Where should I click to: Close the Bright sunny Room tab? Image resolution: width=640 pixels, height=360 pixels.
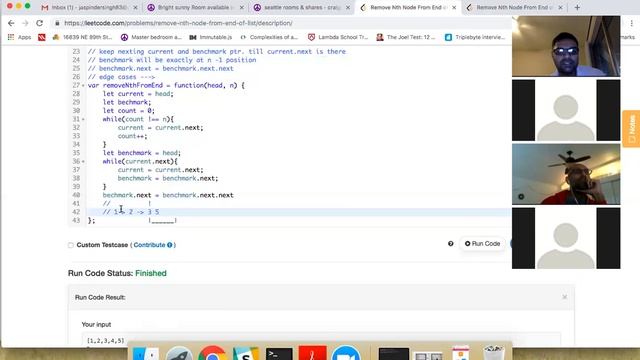click(242, 7)
